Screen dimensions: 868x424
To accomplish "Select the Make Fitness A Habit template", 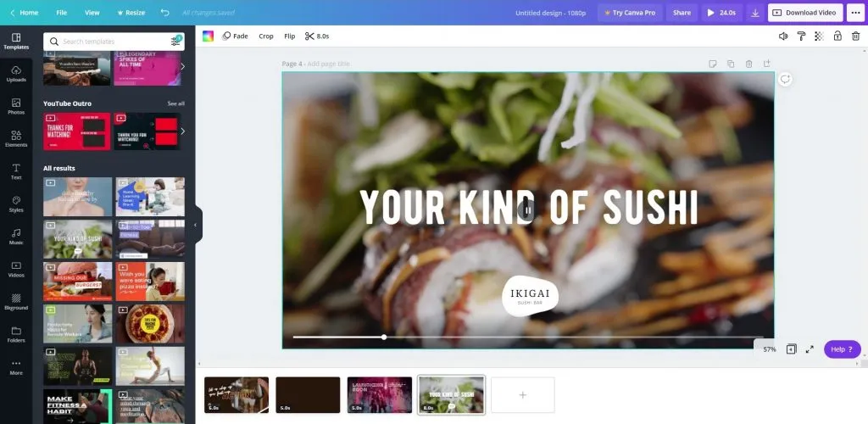I will click(x=77, y=406).
